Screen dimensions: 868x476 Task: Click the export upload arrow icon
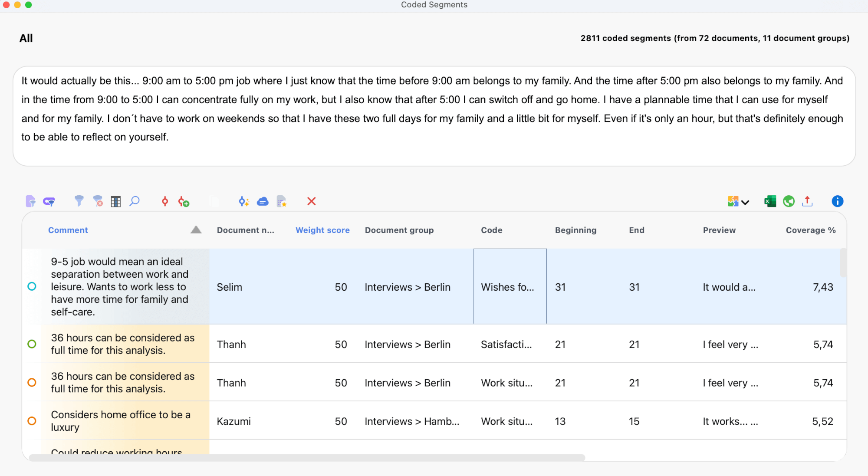pyautogui.click(x=807, y=201)
